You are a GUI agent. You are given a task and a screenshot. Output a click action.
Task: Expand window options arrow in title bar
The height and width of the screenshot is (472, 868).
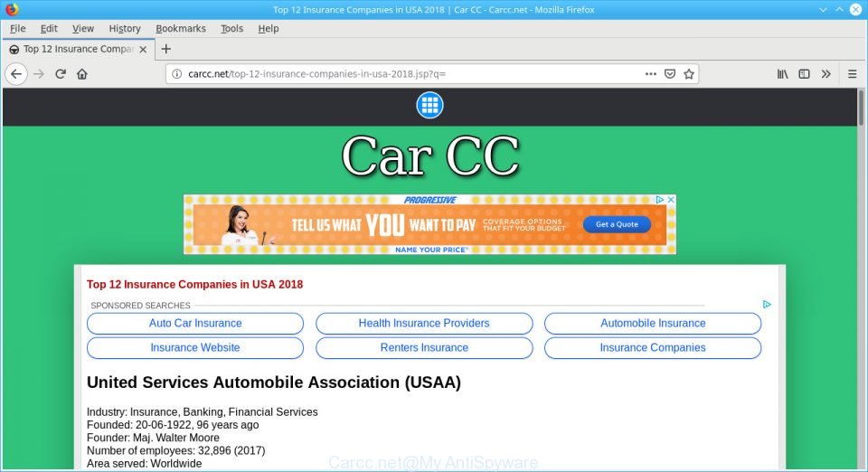(x=823, y=9)
